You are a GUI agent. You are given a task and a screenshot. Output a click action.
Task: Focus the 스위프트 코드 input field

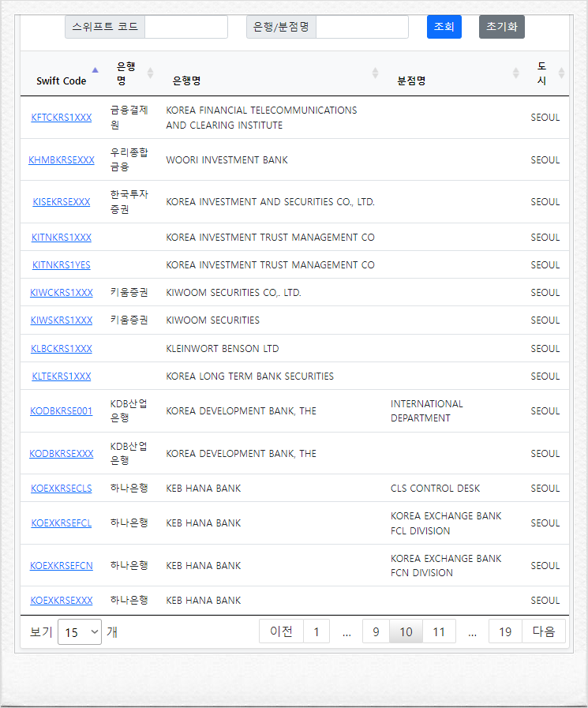point(186,27)
